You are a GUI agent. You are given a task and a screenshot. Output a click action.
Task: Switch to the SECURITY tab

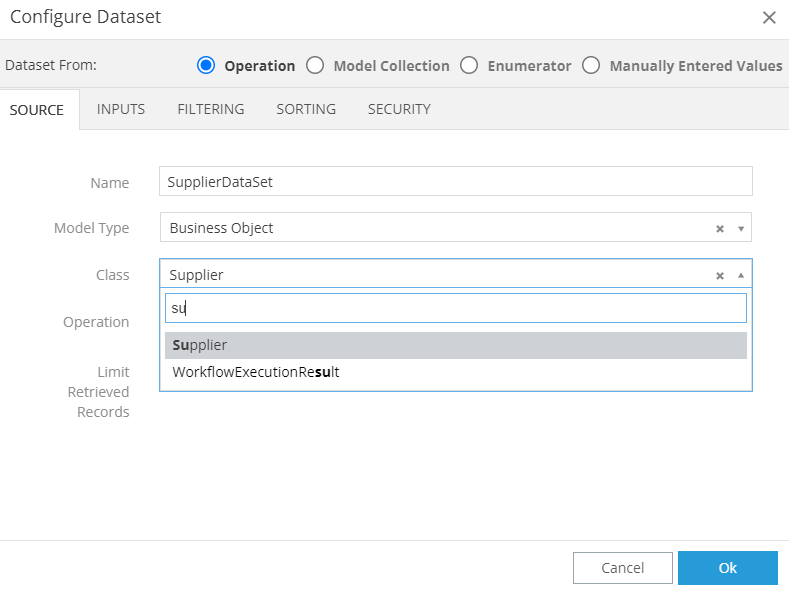click(x=399, y=109)
